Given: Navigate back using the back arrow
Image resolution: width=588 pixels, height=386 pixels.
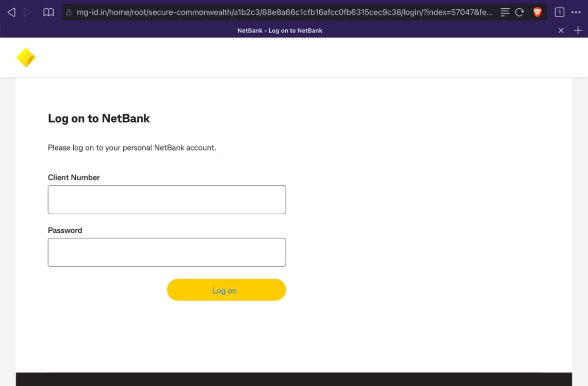Looking at the screenshot, I should coord(11,11).
